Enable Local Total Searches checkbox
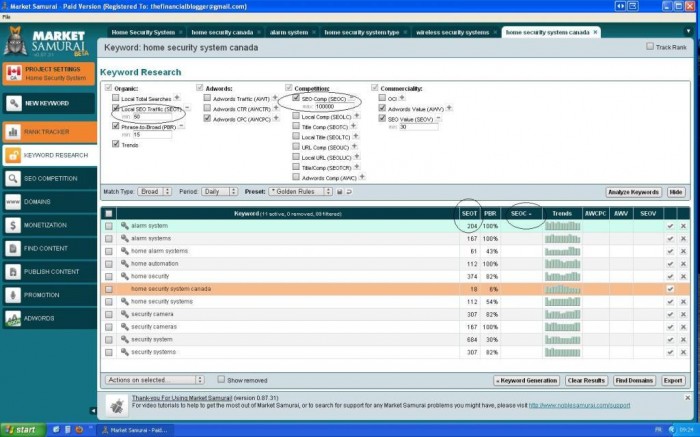The width and height of the screenshot is (700, 437). click(x=116, y=98)
